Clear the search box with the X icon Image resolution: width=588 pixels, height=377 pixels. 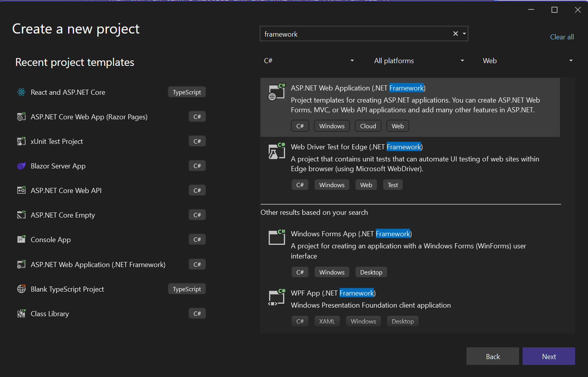click(x=455, y=34)
